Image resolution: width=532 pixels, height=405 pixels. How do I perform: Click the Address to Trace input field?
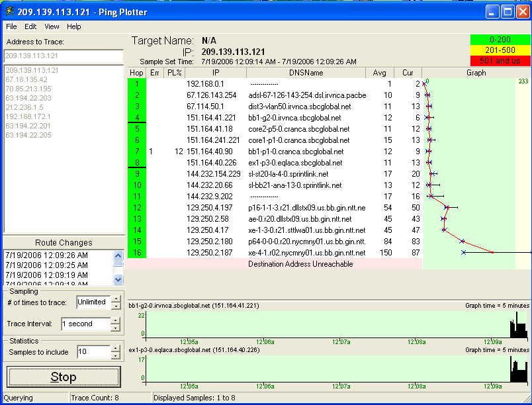pyautogui.click(x=64, y=56)
